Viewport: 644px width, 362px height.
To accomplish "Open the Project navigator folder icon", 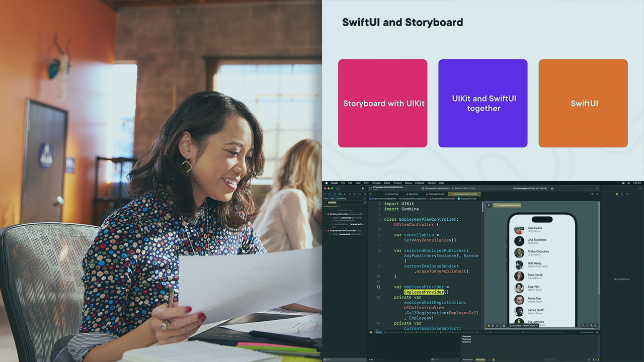I will (325, 194).
